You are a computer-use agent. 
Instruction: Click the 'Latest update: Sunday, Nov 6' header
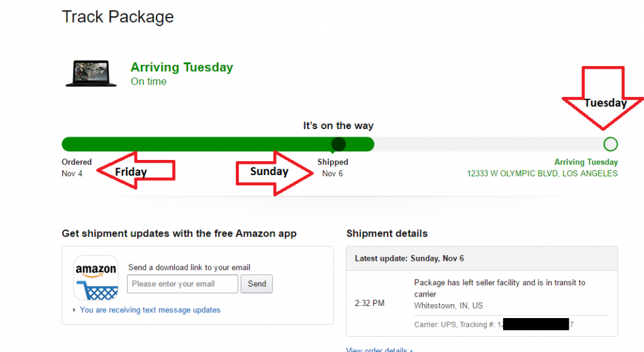pos(409,258)
